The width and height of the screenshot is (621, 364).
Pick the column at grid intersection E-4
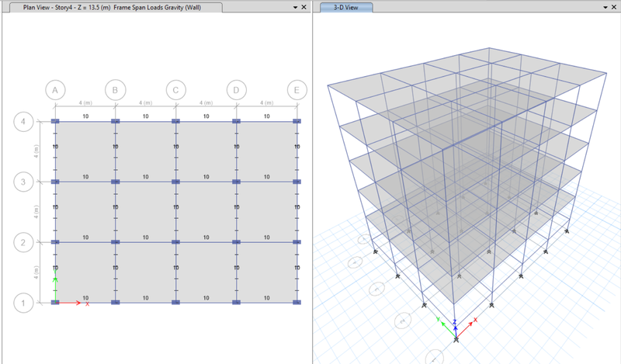tap(297, 121)
